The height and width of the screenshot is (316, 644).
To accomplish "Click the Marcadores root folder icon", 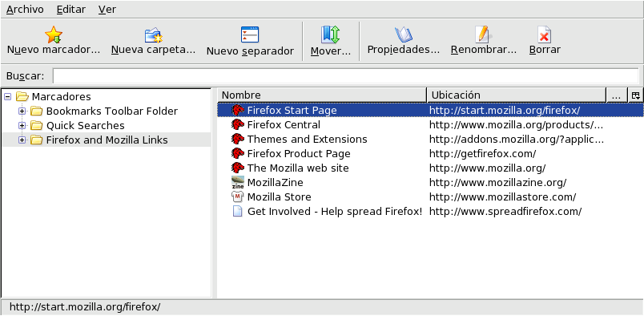I will 22,97.
